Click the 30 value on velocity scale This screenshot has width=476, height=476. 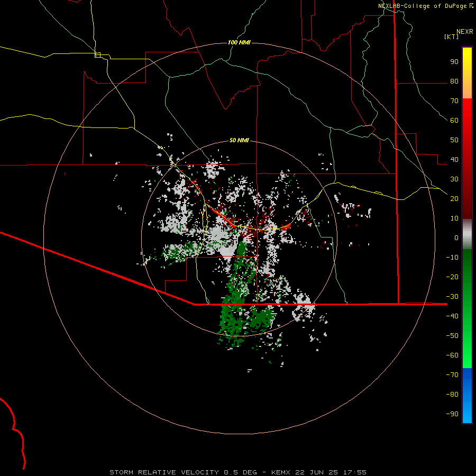[x=454, y=179]
